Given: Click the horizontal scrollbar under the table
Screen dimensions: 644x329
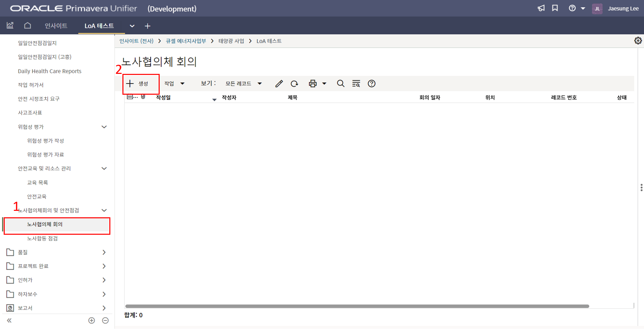Looking at the screenshot, I should click(357, 306).
